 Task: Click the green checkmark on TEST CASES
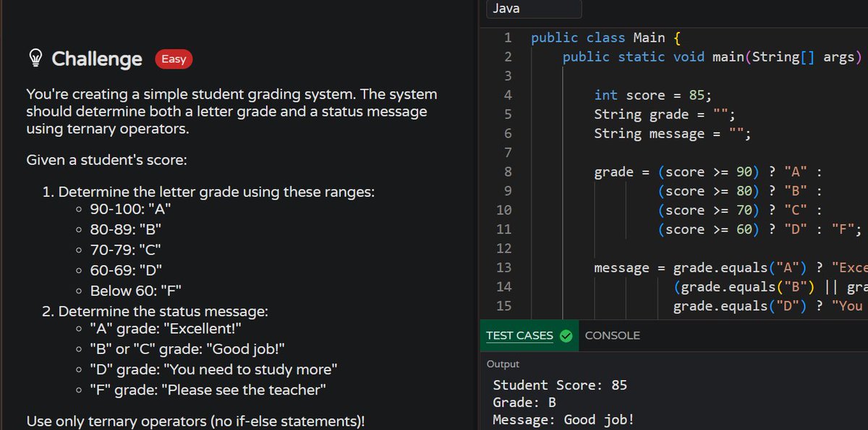(566, 336)
